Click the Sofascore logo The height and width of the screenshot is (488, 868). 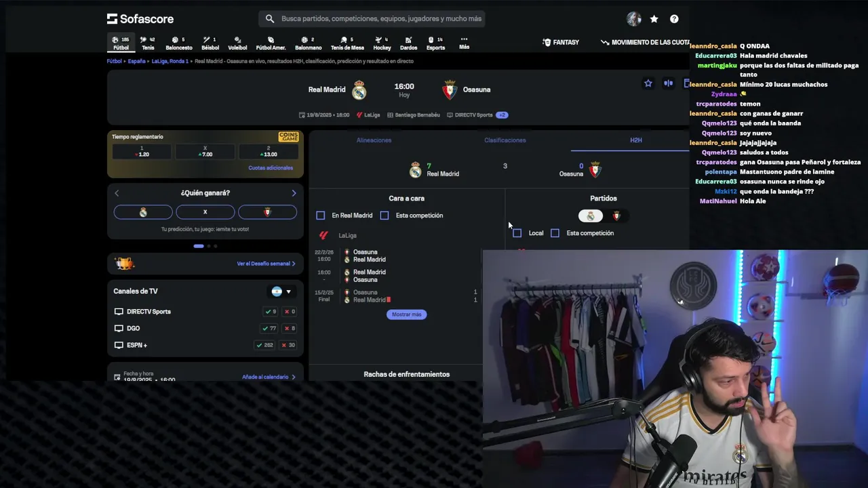140,19
